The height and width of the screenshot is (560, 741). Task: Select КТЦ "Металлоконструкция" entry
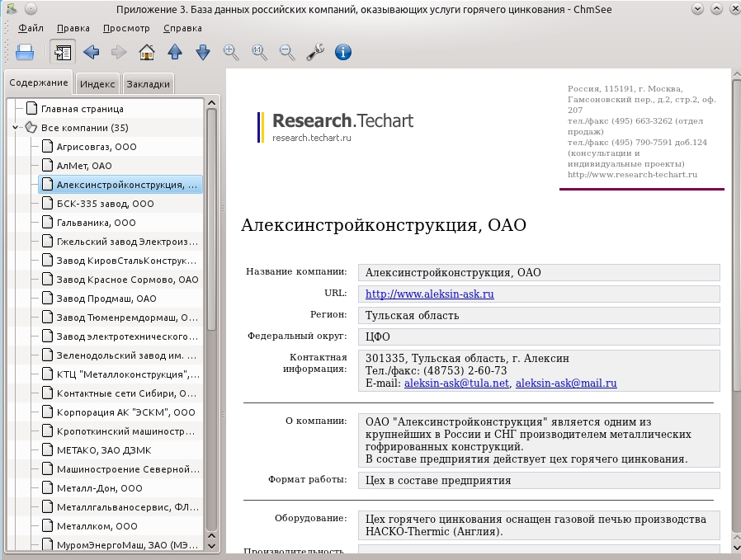click(x=128, y=374)
